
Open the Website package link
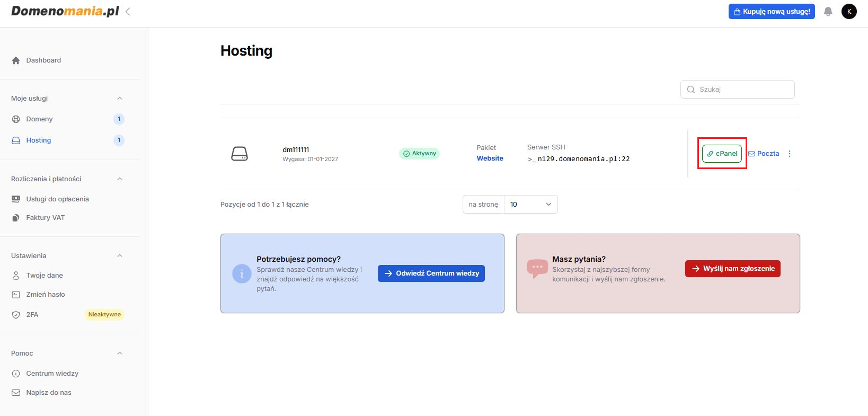tap(490, 158)
